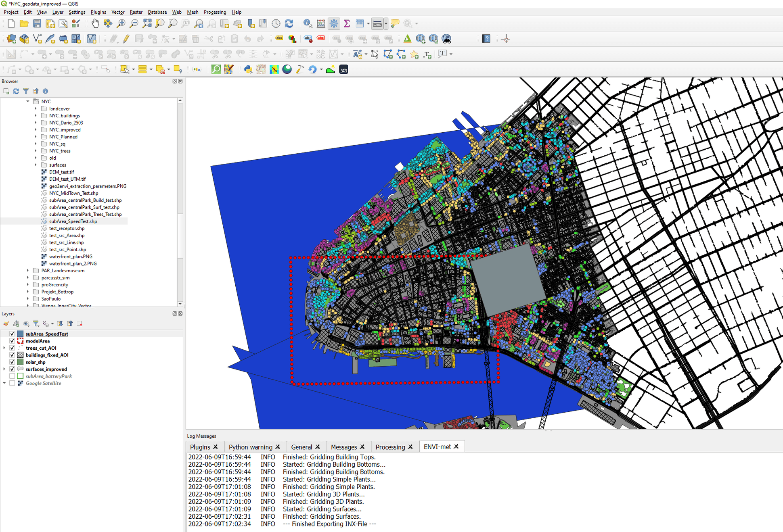
Task: Open Statistical Summary sigma icon
Action: point(347,23)
